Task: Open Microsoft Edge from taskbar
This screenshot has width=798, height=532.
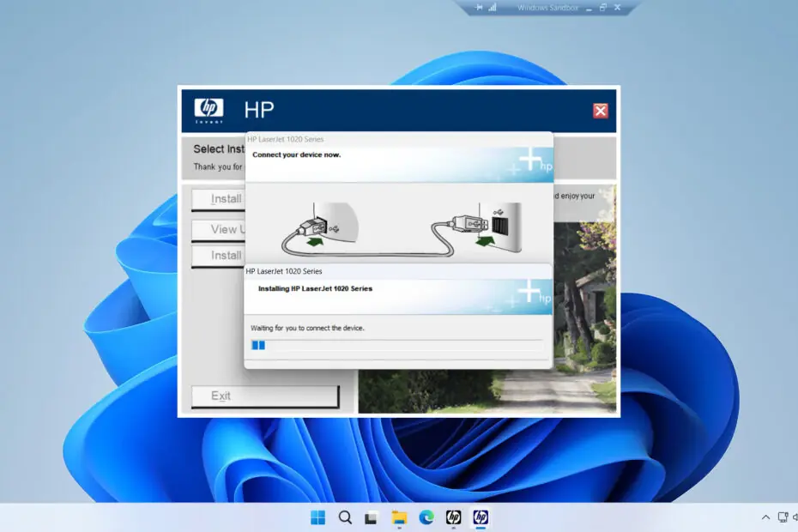Action: (426, 517)
